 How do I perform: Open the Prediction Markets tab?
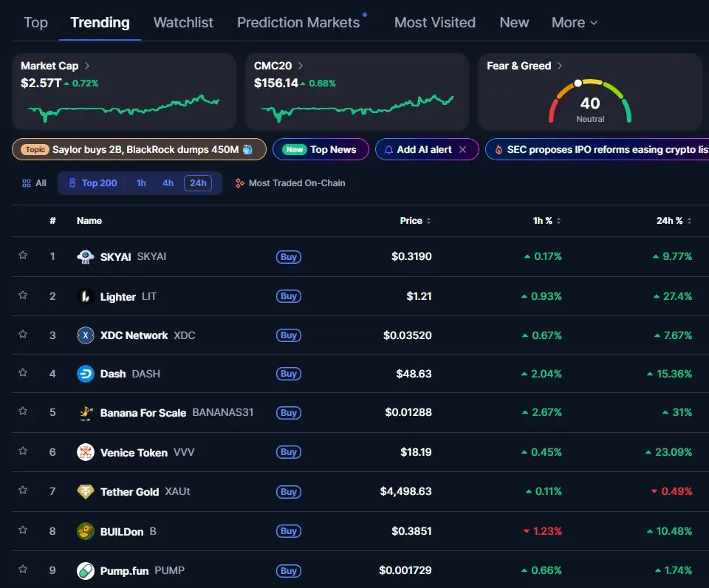(298, 23)
